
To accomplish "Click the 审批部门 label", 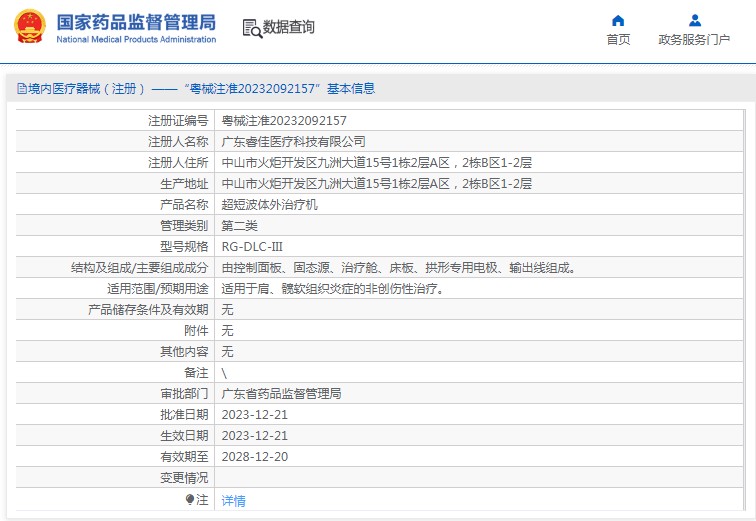I will click(x=184, y=394).
